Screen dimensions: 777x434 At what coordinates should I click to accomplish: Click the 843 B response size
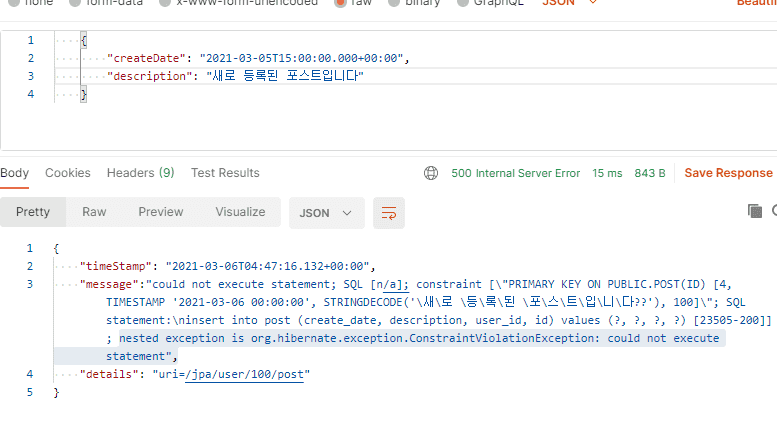tap(650, 173)
